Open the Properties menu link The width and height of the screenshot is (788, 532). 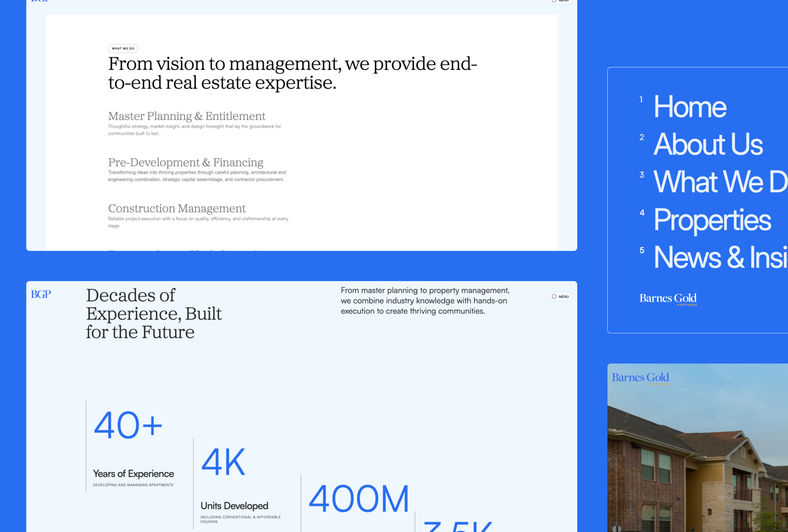tap(712, 220)
